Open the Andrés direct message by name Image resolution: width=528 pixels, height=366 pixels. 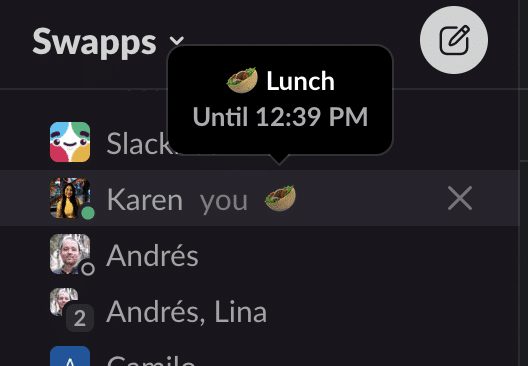tap(152, 255)
